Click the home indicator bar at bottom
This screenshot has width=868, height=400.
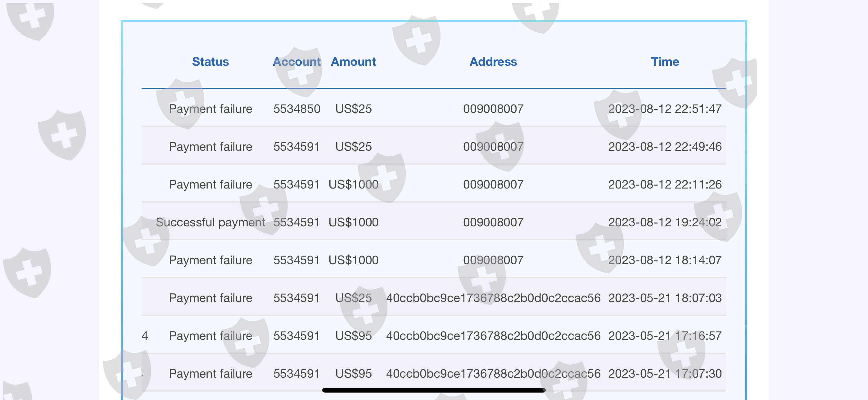coord(434,390)
